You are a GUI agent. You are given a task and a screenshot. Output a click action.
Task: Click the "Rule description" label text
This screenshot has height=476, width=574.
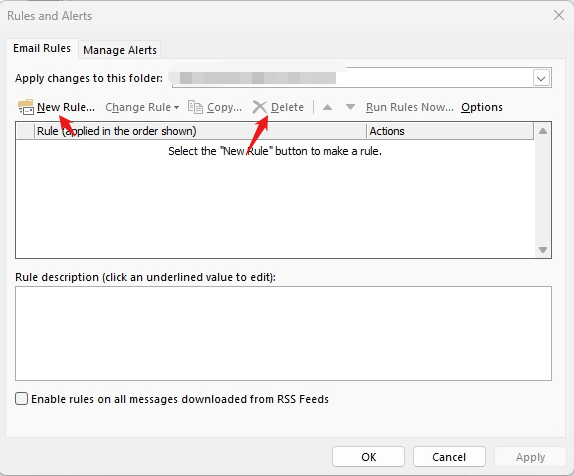pyautogui.click(x=145, y=277)
